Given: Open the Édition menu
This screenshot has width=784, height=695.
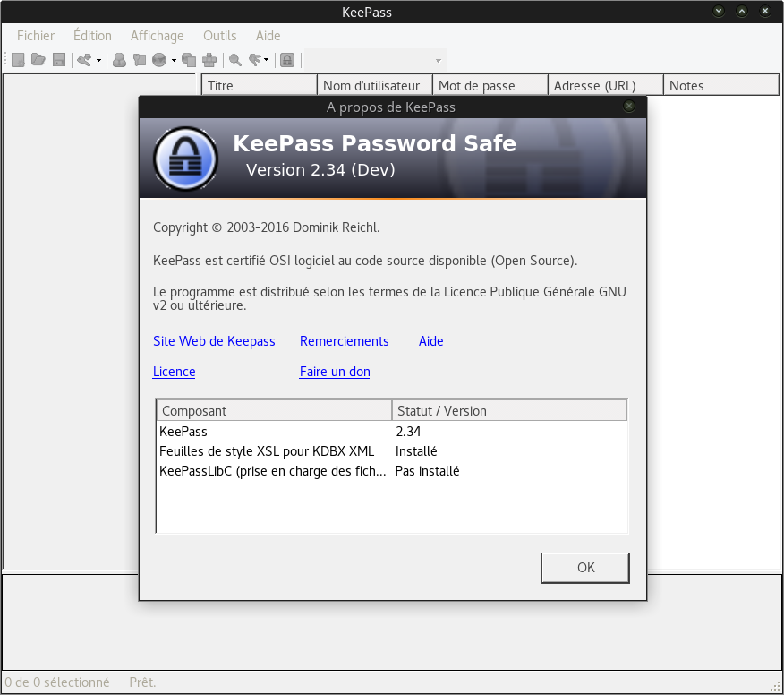Looking at the screenshot, I should click(x=92, y=36).
